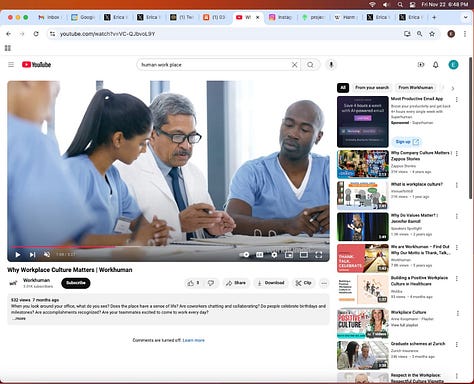Open a new browser tab

click(x=434, y=17)
